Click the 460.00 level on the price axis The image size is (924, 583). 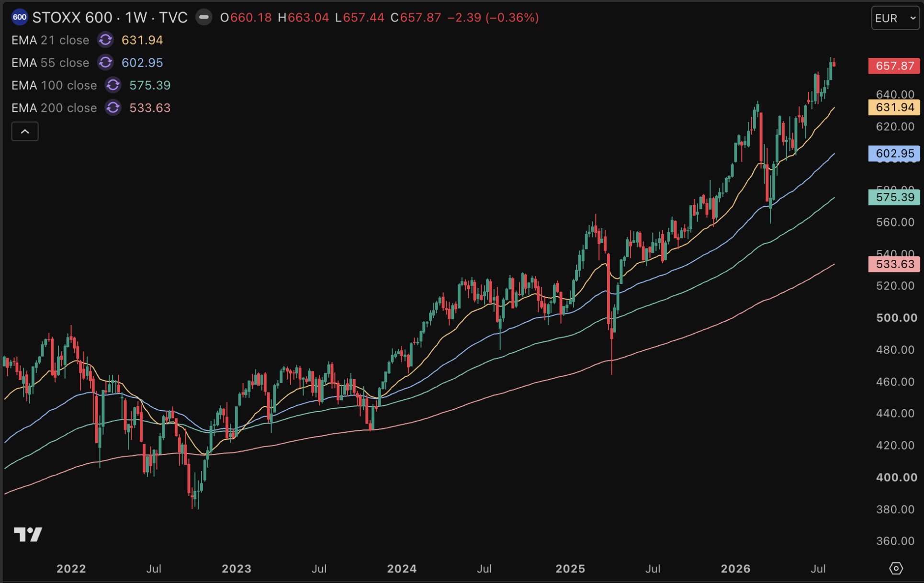[895, 381]
